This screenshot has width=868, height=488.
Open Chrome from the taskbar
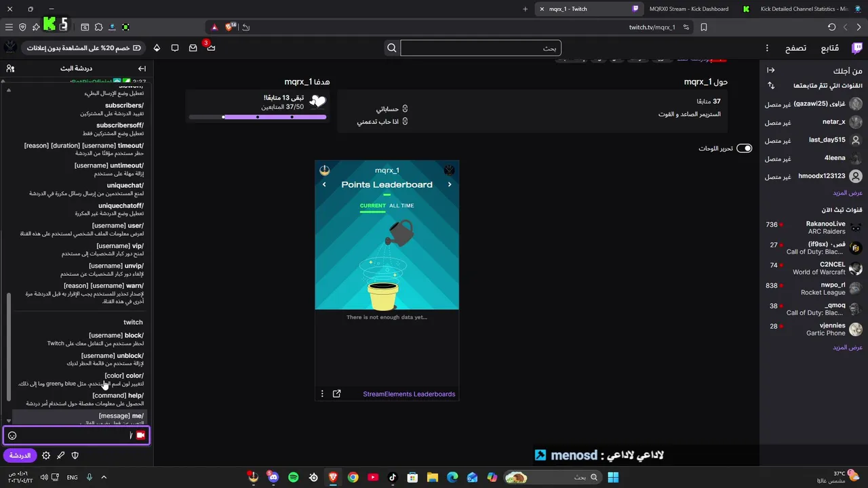pos(353,477)
